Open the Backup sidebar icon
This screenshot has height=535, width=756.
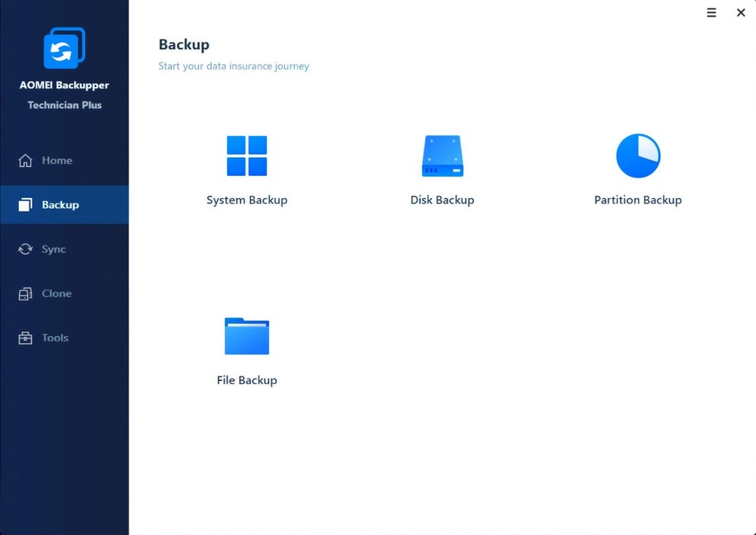coord(25,204)
